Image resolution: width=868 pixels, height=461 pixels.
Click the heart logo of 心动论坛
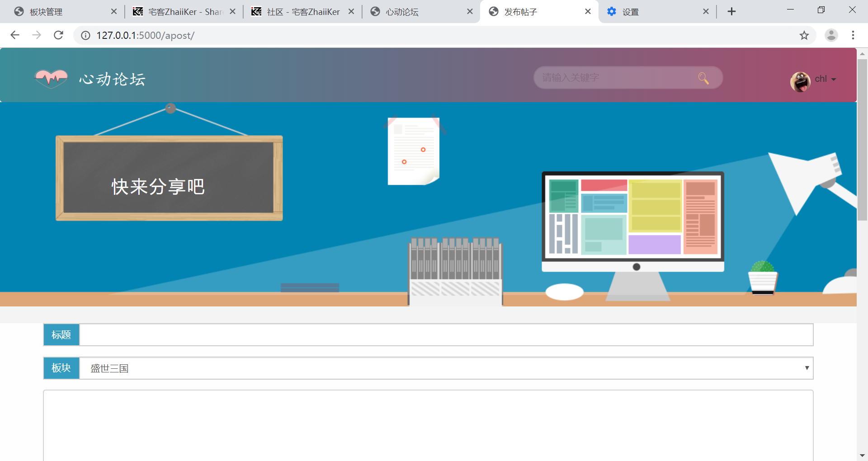(51, 79)
